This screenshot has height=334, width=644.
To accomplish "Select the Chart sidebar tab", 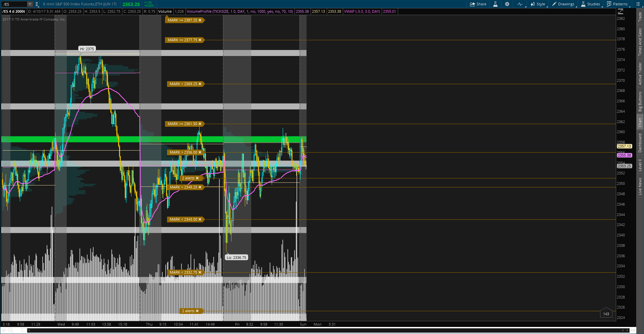I will click(x=640, y=122).
